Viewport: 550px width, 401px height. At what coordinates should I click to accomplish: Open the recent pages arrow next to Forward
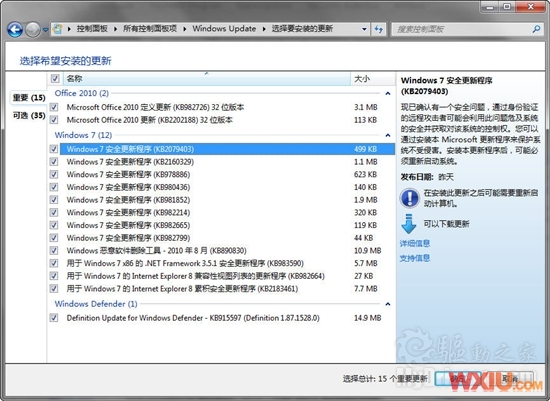45,30
